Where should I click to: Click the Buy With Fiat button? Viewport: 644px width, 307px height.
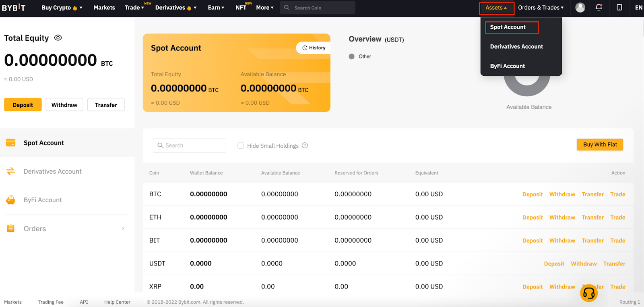coord(600,145)
